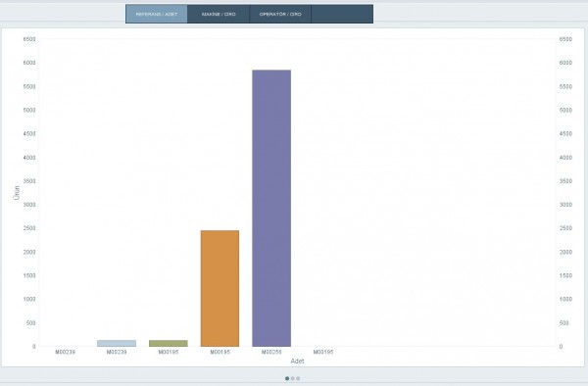588x386 pixels.
Task: Click the empty fourth tab in tab bar
Action: 342,15
